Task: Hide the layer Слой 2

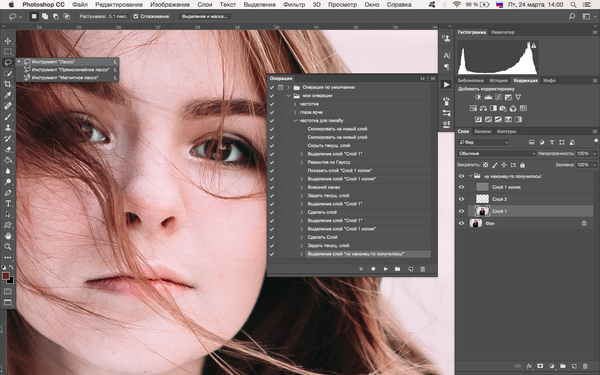Action: (x=461, y=199)
